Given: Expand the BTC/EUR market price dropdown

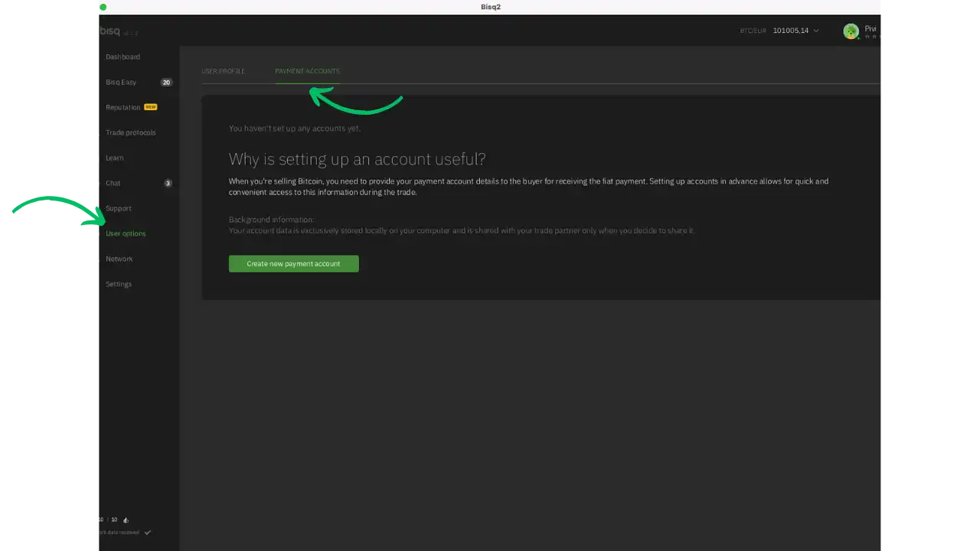Looking at the screenshot, I should 816,31.
